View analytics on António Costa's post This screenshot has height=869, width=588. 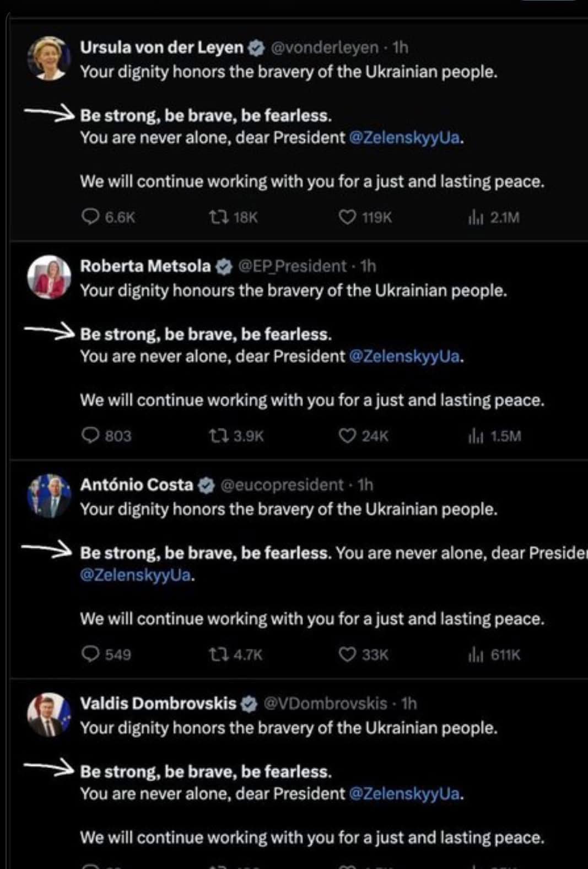pyautogui.click(x=476, y=655)
